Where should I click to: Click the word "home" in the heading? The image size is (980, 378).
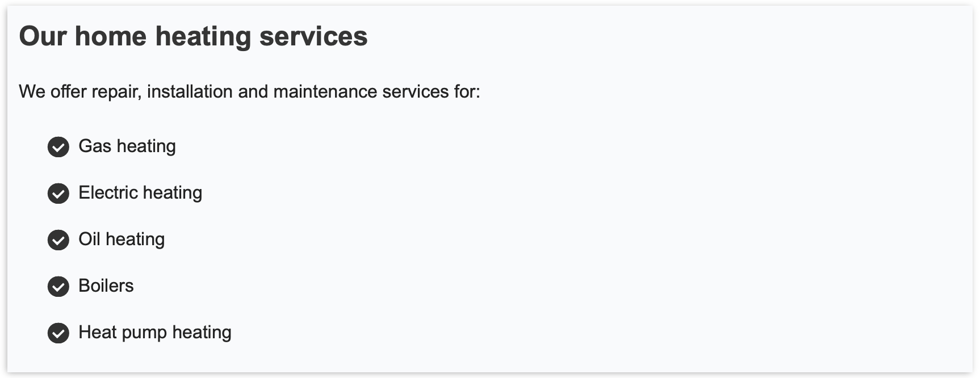(111, 36)
